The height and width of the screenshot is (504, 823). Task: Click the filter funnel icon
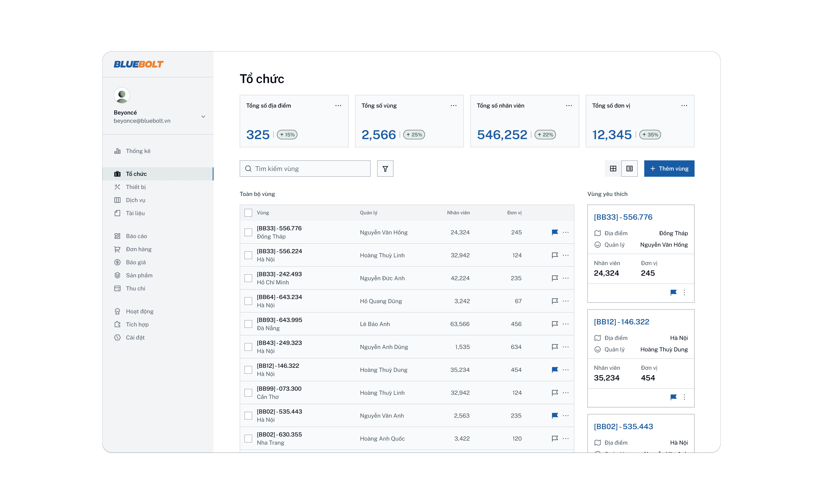coord(385,169)
